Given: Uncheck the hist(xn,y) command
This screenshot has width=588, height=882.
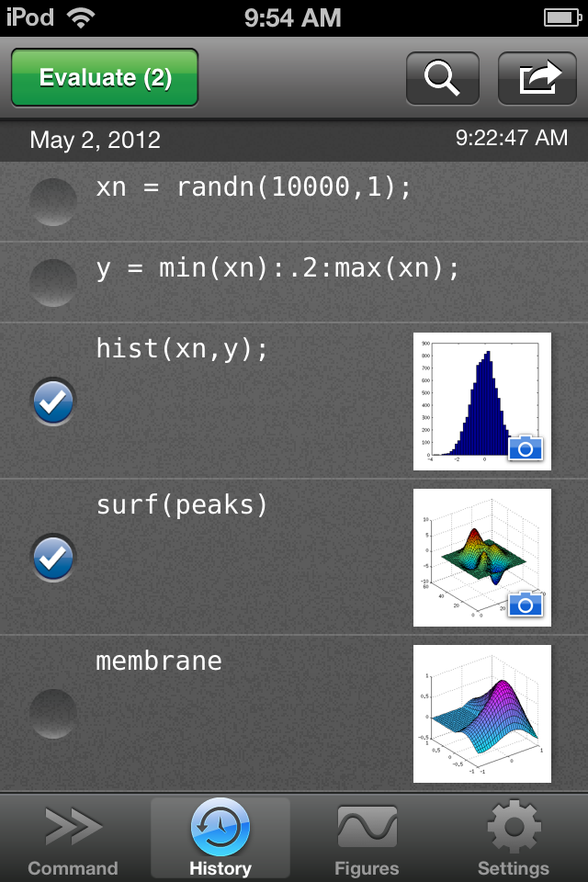Looking at the screenshot, I should point(53,401).
